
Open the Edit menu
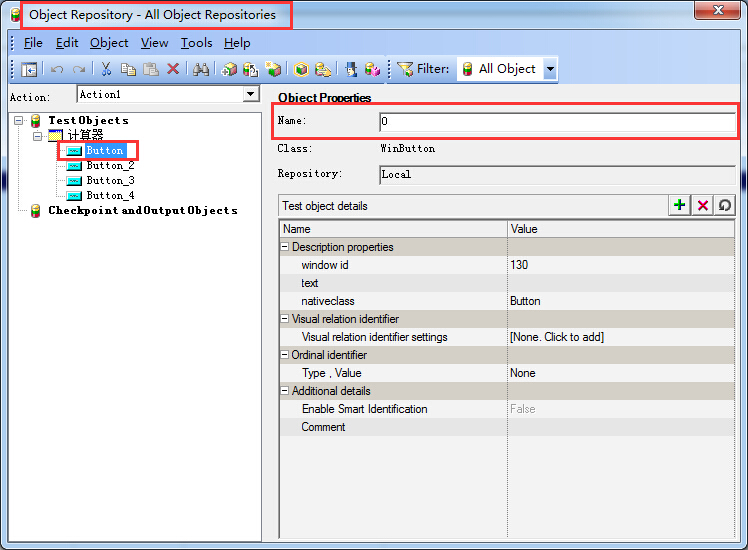(x=67, y=43)
